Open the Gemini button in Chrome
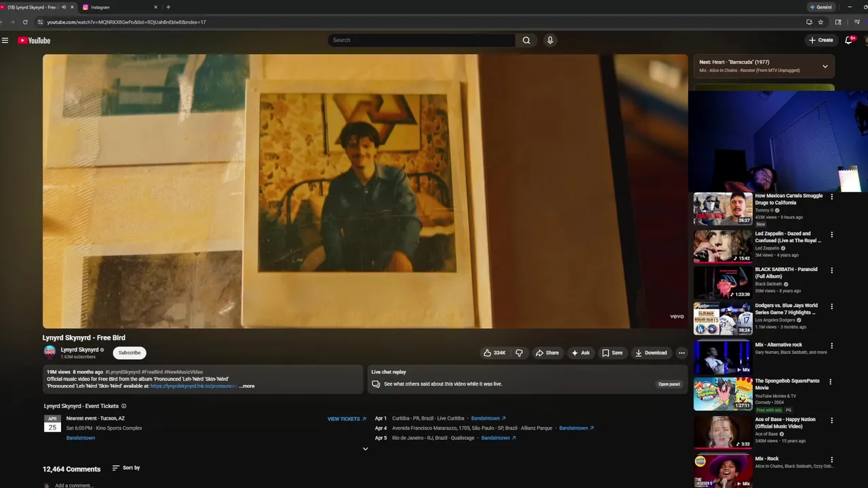Image resolution: width=868 pixels, height=488 pixels. (821, 7)
